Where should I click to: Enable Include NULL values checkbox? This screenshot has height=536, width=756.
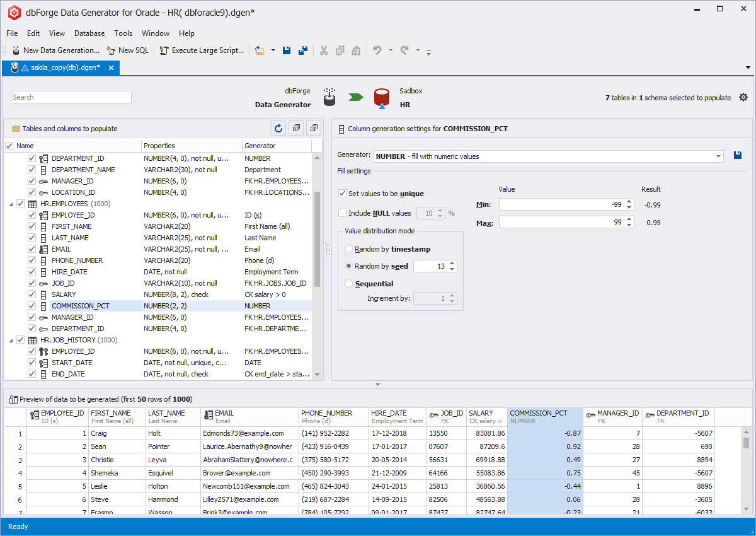[x=343, y=213]
